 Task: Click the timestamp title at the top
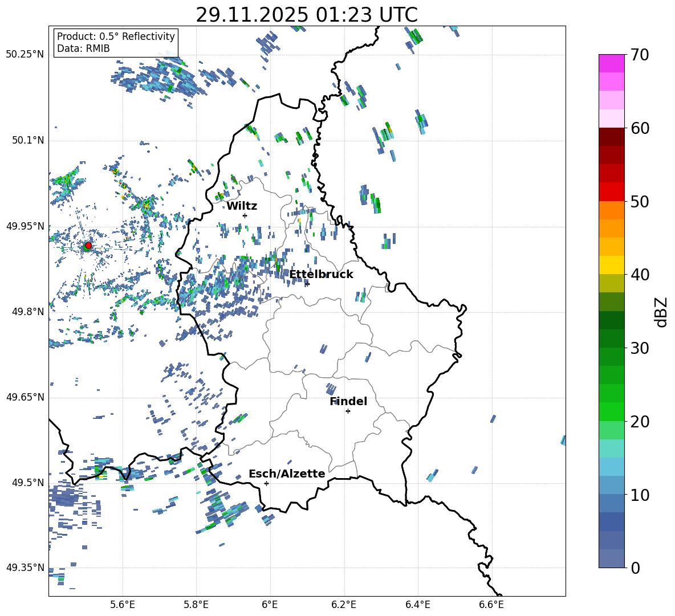tap(307, 14)
